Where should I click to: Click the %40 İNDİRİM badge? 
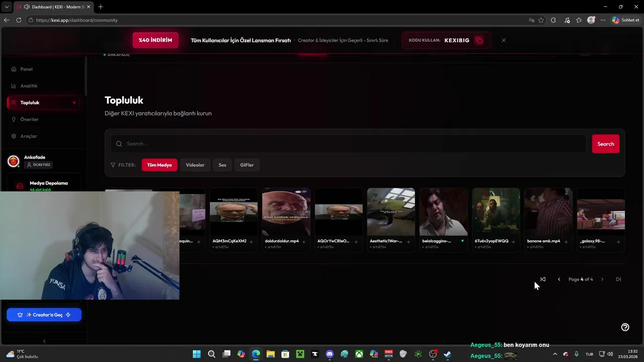[155, 40]
